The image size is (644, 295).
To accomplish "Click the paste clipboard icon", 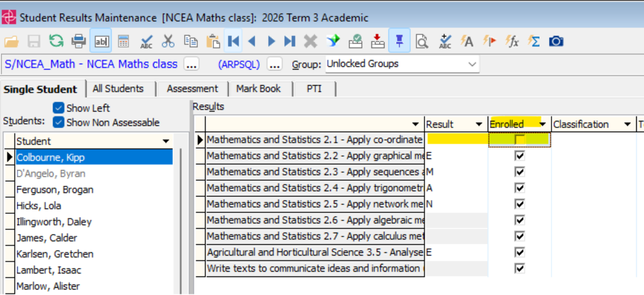I will (x=213, y=41).
